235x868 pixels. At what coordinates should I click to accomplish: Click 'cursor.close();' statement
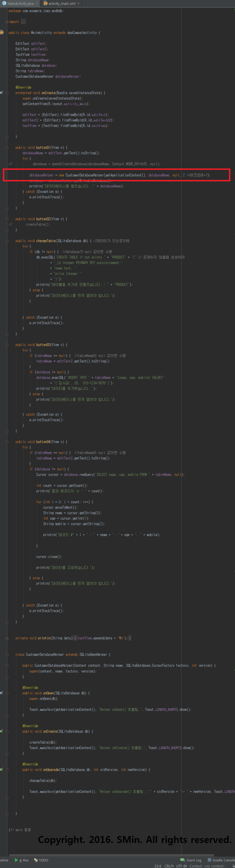coord(49,557)
